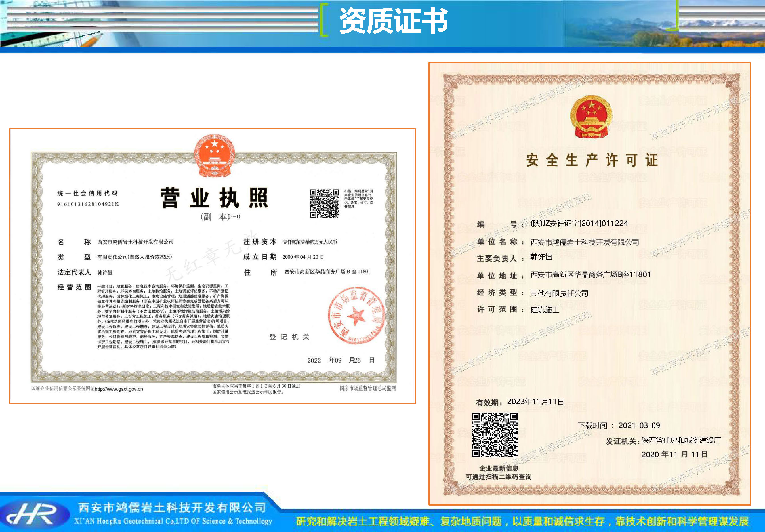Click "韩许恒" beside "主要负责人" on the permit

pyautogui.click(x=541, y=257)
